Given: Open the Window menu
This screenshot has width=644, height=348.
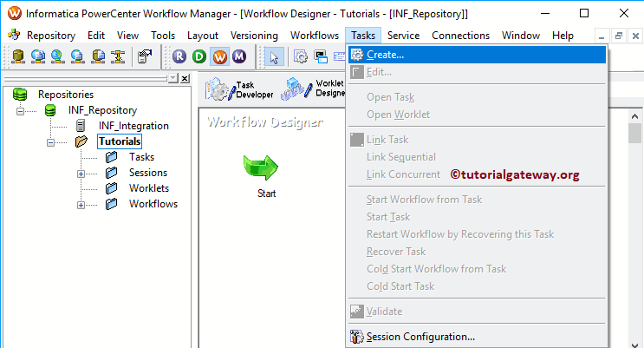Looking at the screenshot, I should click(521, 36).
